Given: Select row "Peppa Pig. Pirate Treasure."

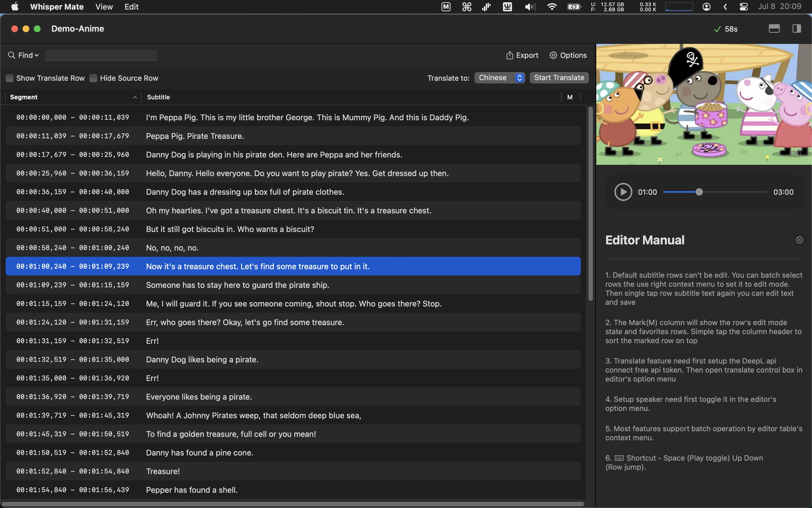Looking at the screenshot, I should [x=293, y=136].
